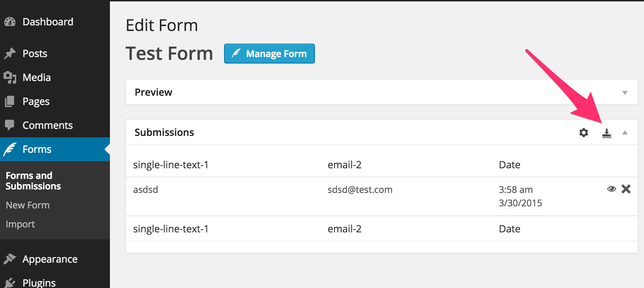The width and height of the screenshot is (644, 288).
Task: Click the Submissions settings gear icon
Action: tap(584, 133)
